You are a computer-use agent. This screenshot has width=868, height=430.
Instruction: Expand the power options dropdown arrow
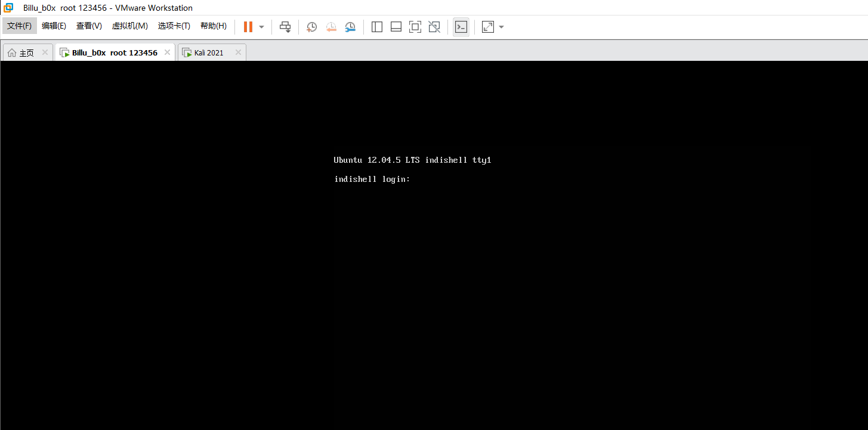(x=261, y=27)
